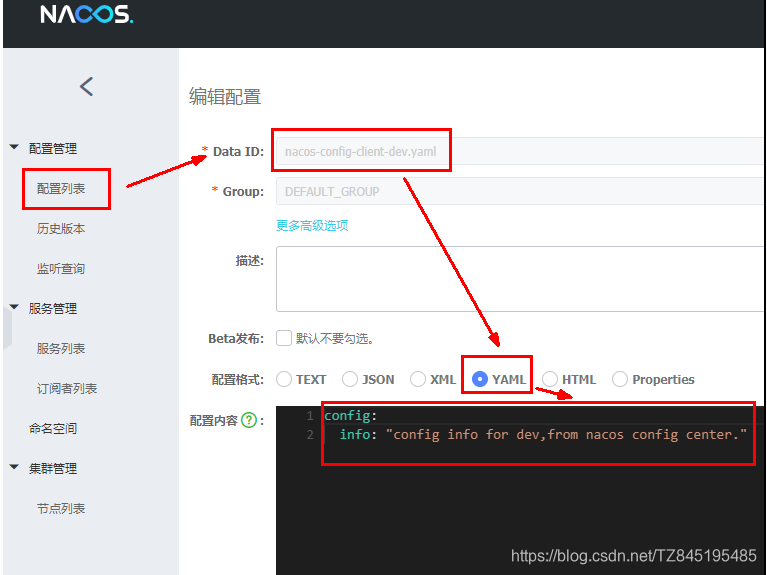Click the 集群管理 section header
The width and height of the screenshot is (767, 575).
53,469
